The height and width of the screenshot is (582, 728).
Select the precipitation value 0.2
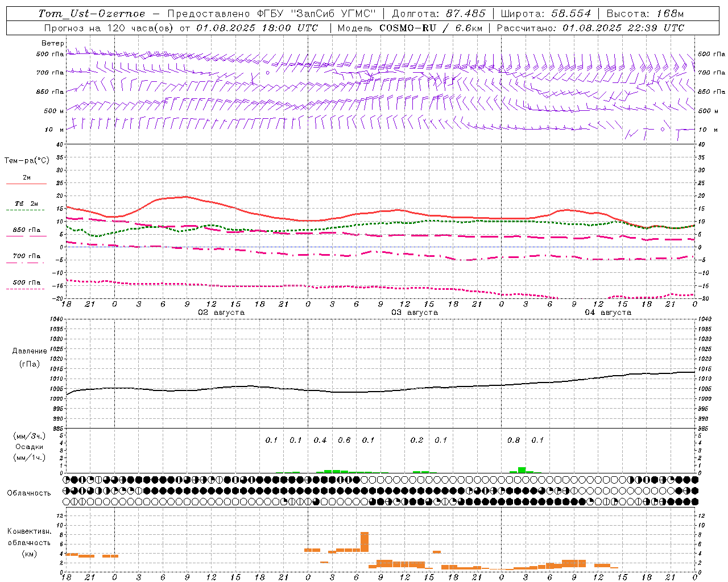click(417, 440)
